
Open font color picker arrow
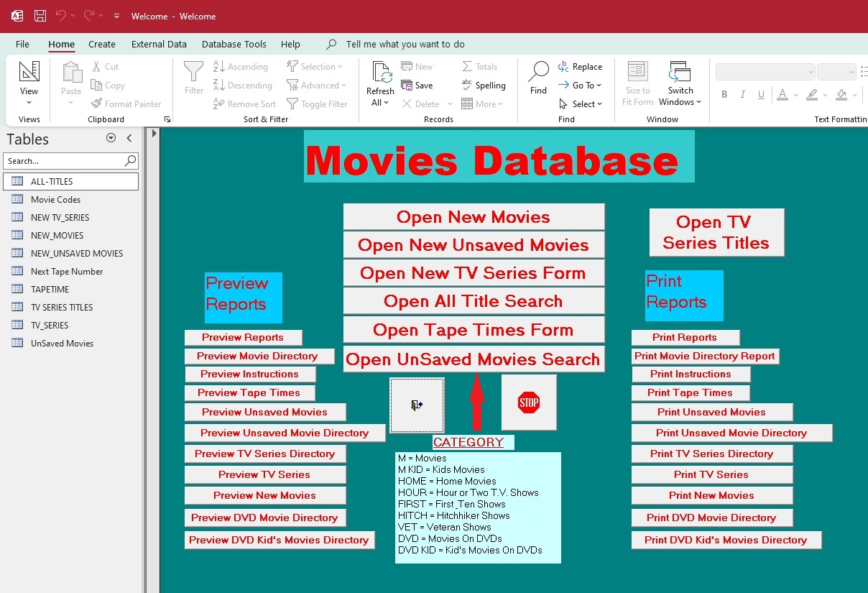795,95
